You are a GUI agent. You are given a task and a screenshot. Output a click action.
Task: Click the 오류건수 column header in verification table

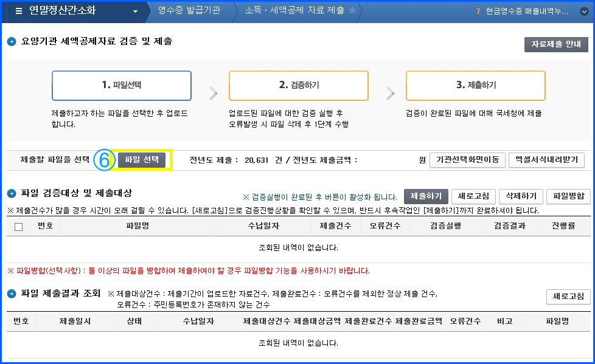(384, 226)
